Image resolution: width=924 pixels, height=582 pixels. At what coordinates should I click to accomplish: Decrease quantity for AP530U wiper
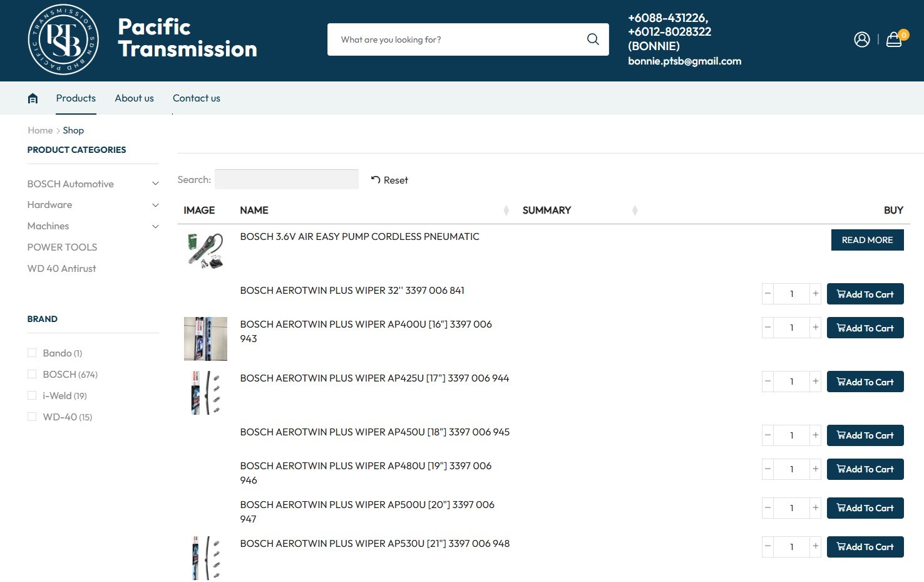[x=768, y=547]
